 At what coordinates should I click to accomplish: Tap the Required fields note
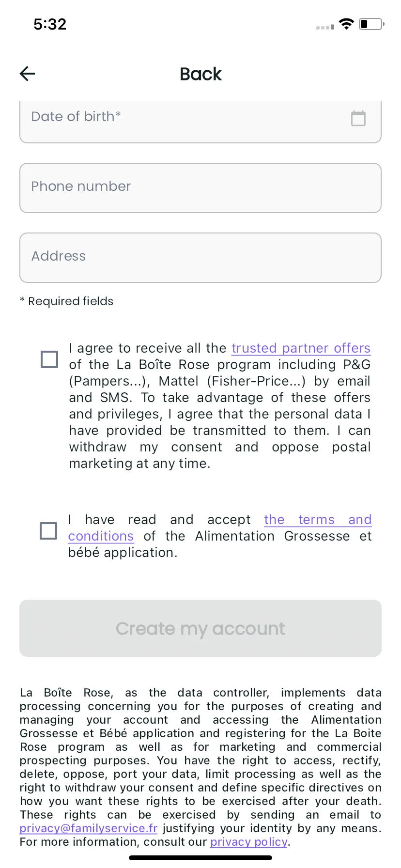click(x=66, y=301)
